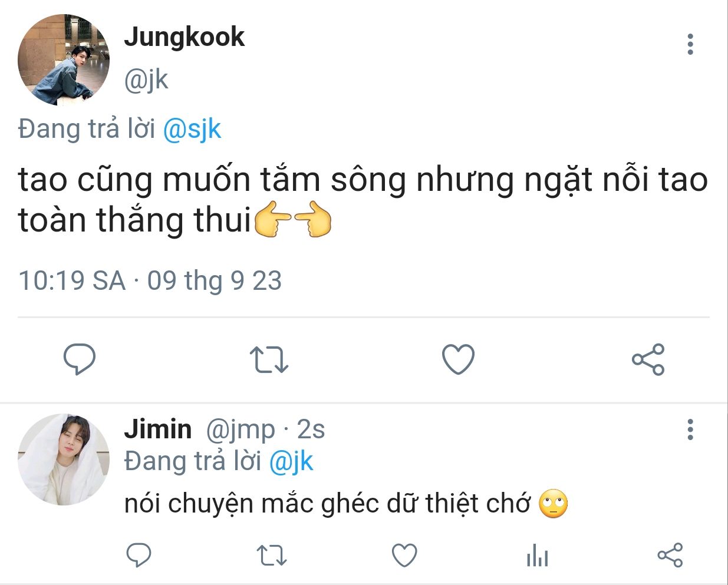Open Jungkook's profile by display name

(x=184, y=37)
